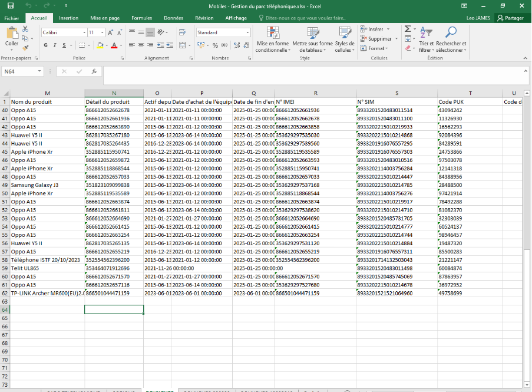Open Rechercher et sélectionner magnifier

[x=451, y=32]
